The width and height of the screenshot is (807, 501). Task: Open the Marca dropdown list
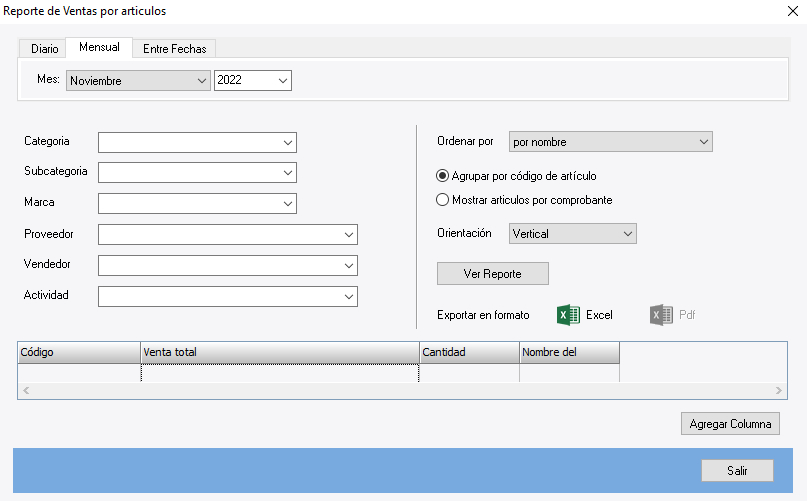click(197, 203)
